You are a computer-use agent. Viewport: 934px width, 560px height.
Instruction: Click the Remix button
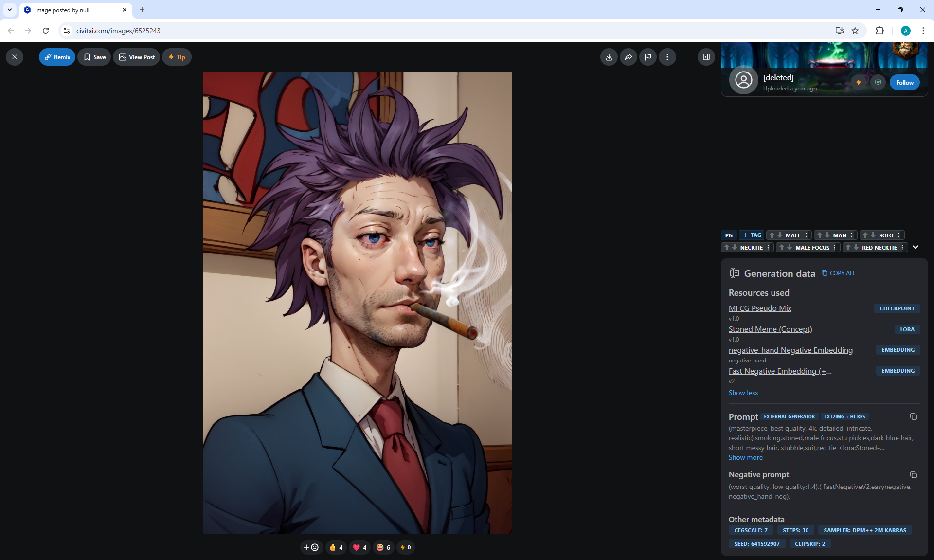57,57
